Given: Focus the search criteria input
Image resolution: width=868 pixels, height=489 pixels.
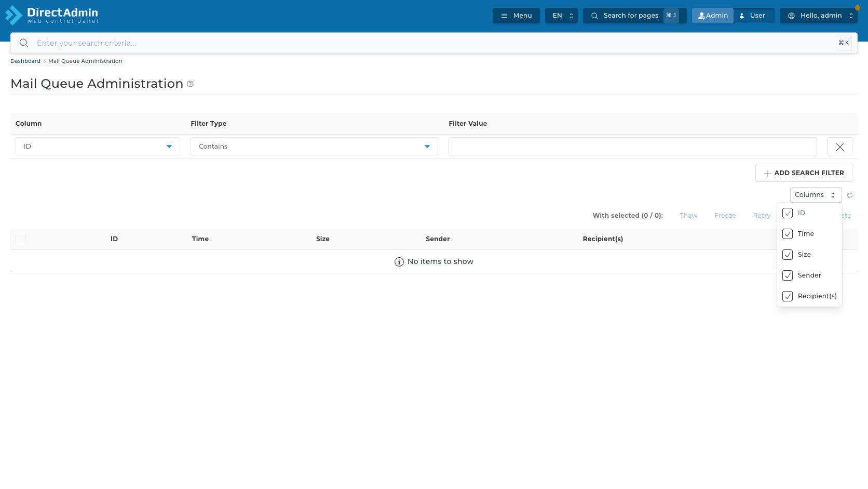Looking at the screenshot, I should (433, 43).
